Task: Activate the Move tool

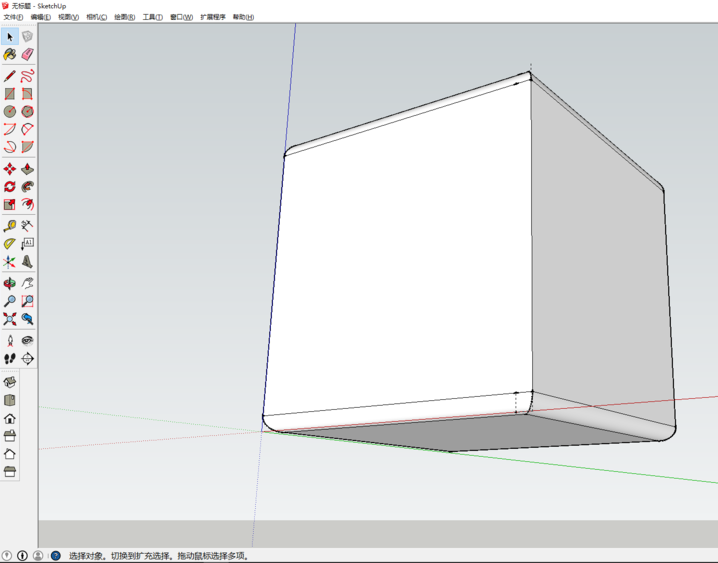Action: pyautogui.click(x=10, y=169)
